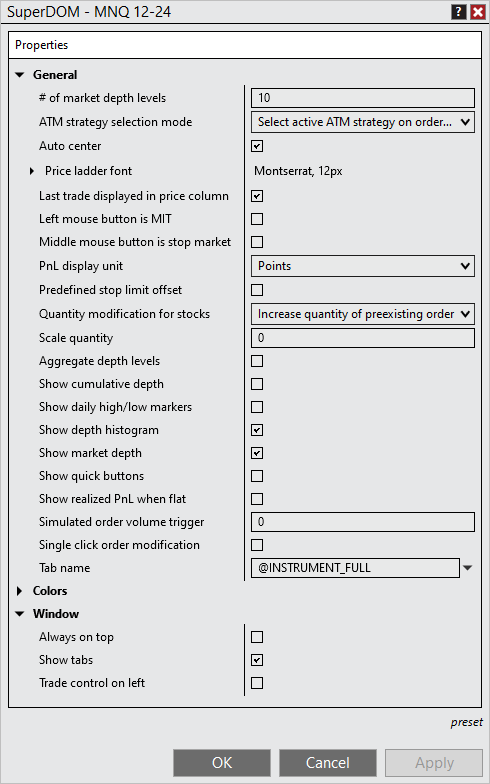The width and height of the screenshot is (490, 784).
Task: Open Quantity modification for stocks dropdown
Action: [362, 314]
